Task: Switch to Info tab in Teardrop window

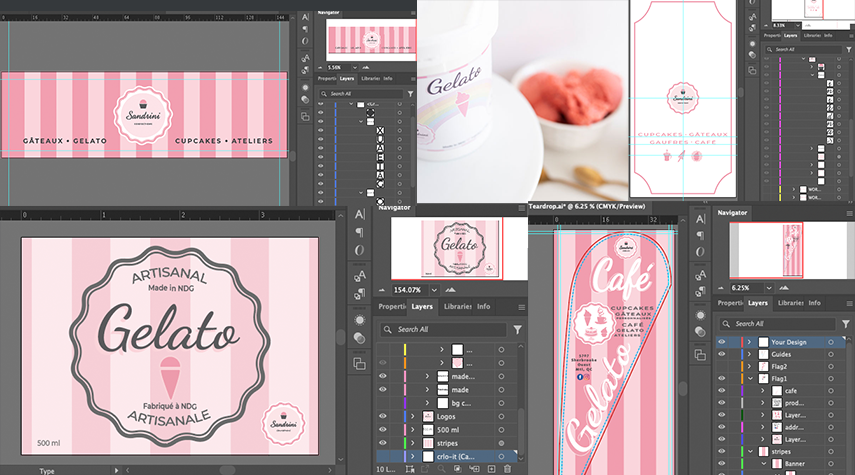Action: [x=815, y=303]
